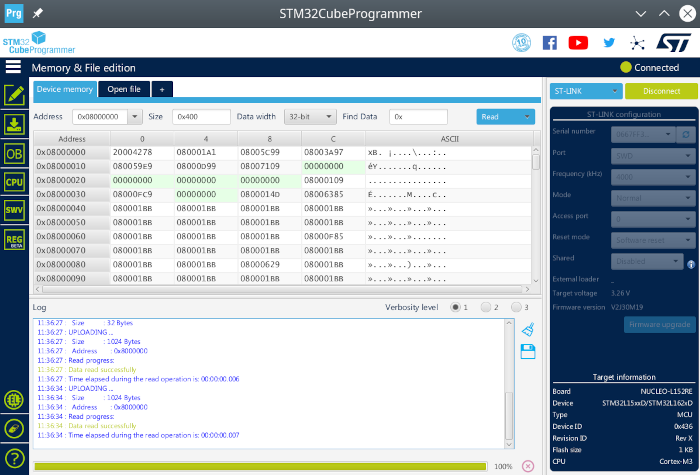Click the Size input field
This screenshot has height=475, width=700.
tap(201, 117)
